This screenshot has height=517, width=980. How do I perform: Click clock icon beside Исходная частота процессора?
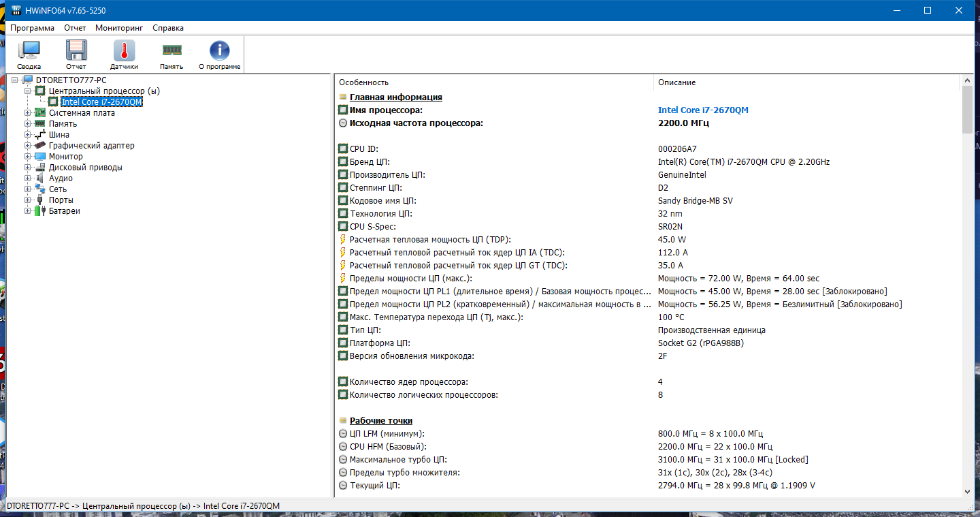click(343, 123)
